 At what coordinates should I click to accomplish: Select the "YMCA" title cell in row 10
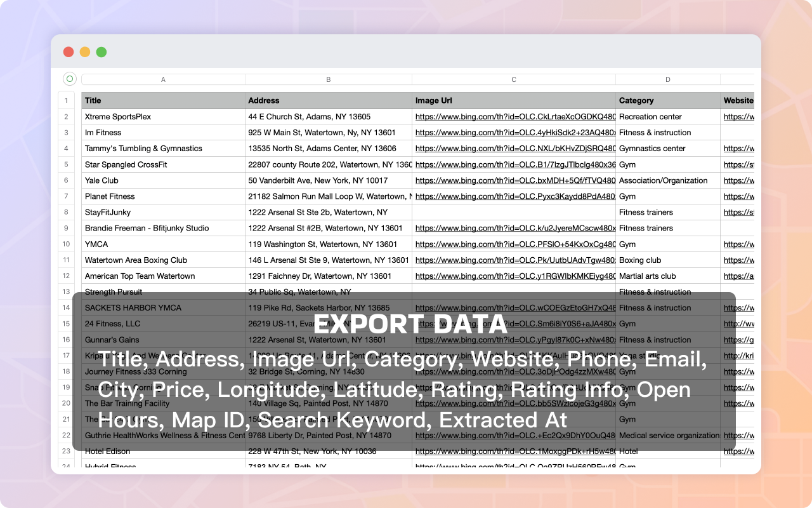coord(163,244)
